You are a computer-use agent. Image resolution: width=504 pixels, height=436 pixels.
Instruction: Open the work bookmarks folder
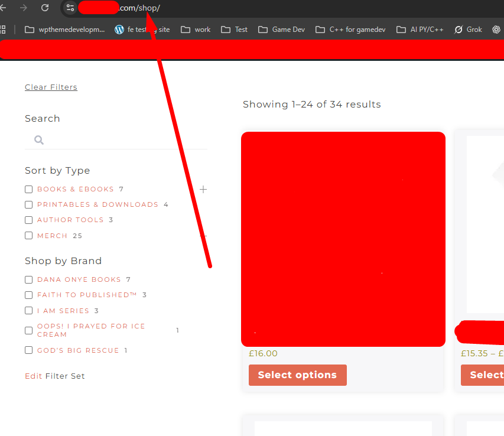coord(196,30)
